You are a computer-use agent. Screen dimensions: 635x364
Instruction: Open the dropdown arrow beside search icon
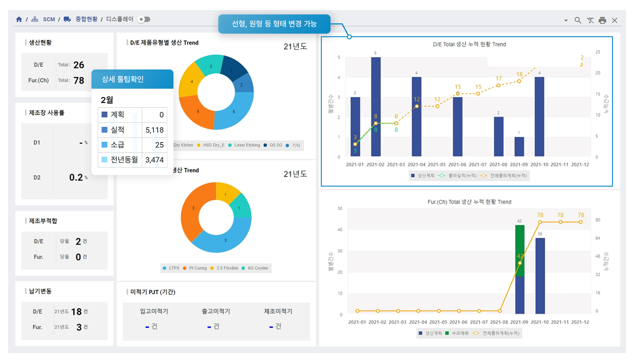pyautogui.click(x=566, y=21)
